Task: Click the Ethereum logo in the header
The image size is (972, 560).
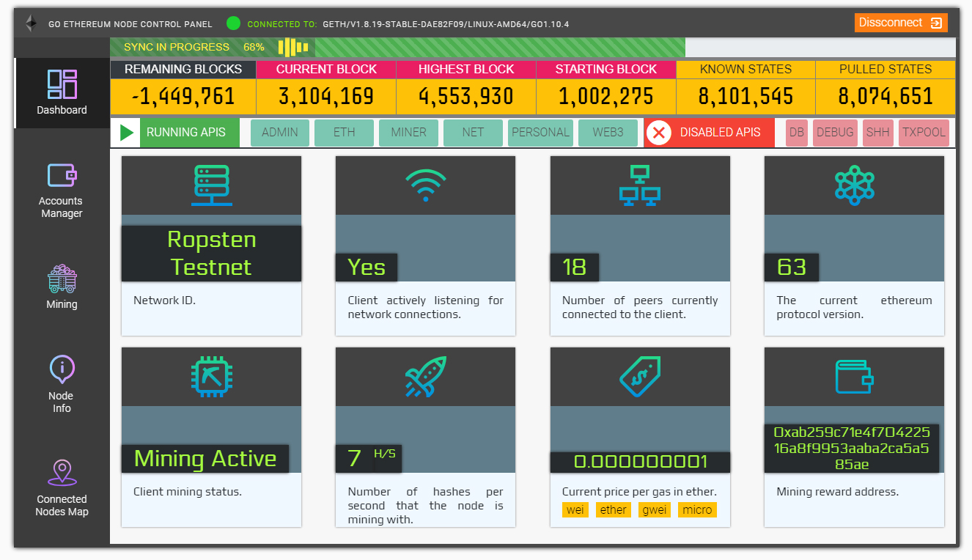Action: pos(31,23)
